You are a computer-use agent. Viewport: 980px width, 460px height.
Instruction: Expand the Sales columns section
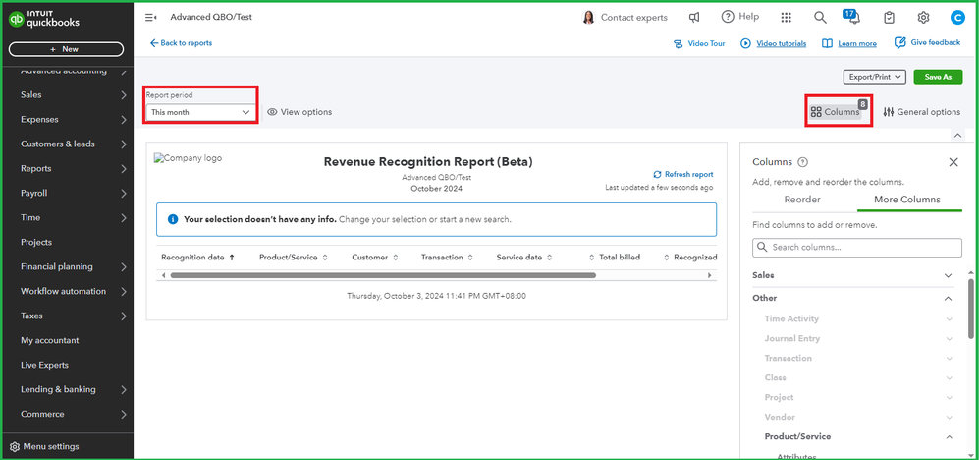[949, 275]
